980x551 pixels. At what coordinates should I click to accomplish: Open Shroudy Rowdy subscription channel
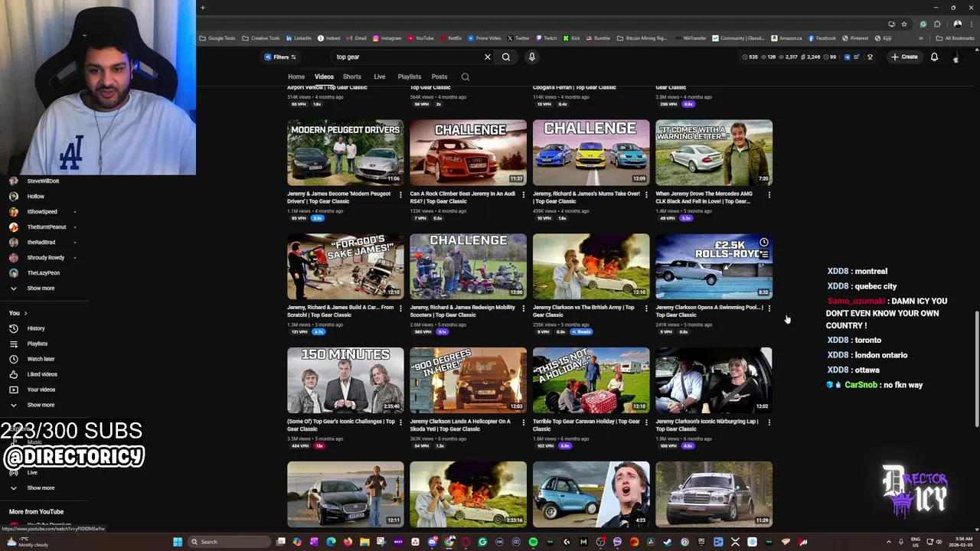point(45,258)
